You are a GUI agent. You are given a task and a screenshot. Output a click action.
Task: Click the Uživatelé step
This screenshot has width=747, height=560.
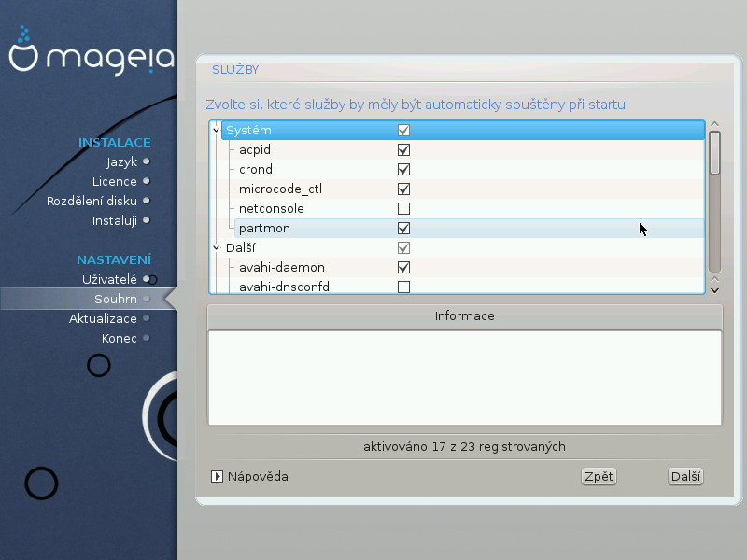pos(109,279)
